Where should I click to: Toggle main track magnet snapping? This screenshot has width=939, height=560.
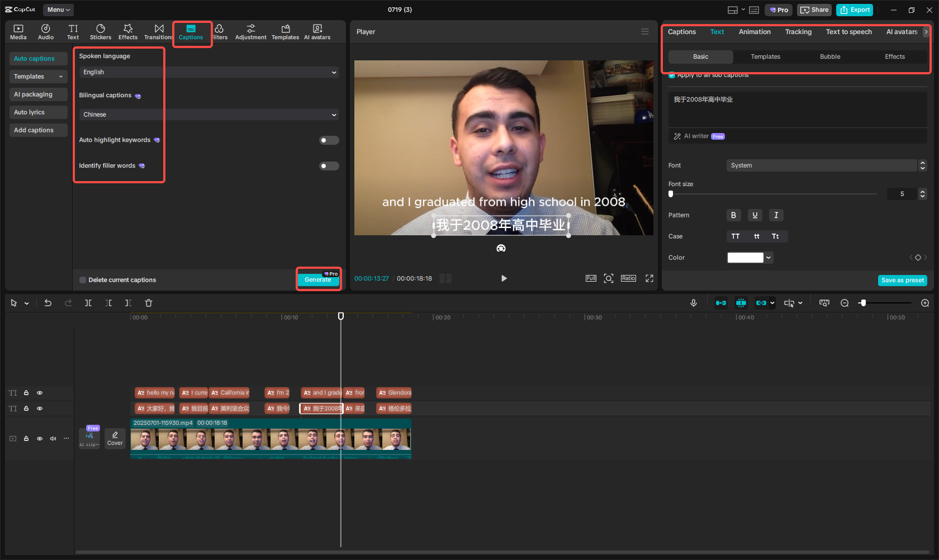point(721,303)
